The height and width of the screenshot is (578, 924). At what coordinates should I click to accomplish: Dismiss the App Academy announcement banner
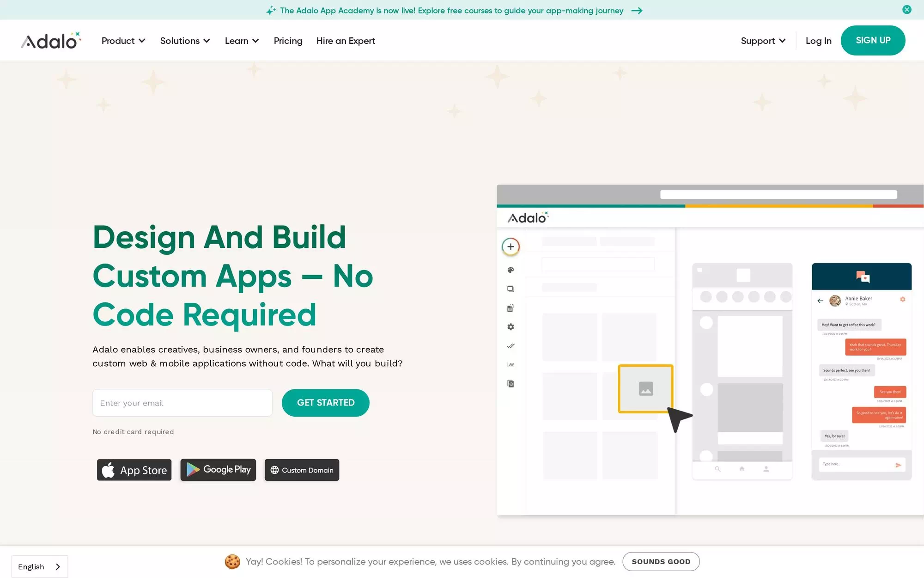[906, 9]
